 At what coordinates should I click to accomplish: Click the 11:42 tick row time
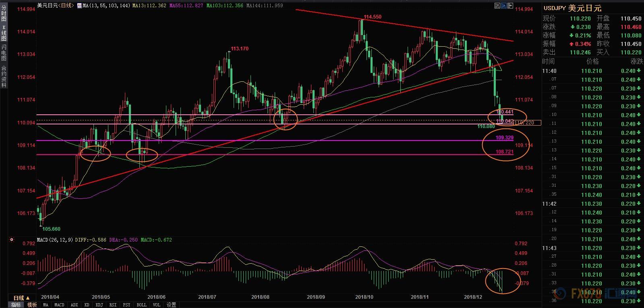(x=549, y=204)
